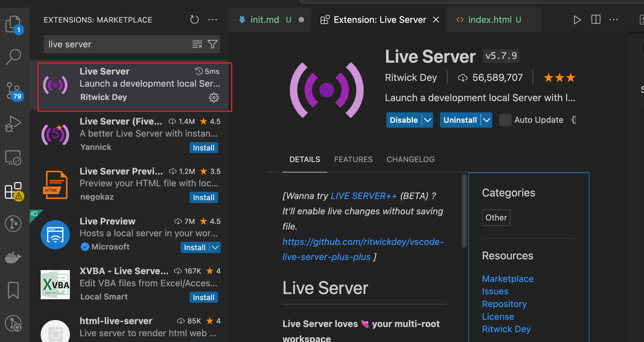Open the Docker view in activity bar
Image resolution: width=644 pixels, height=342 pixels.
(x=13, y=257)
